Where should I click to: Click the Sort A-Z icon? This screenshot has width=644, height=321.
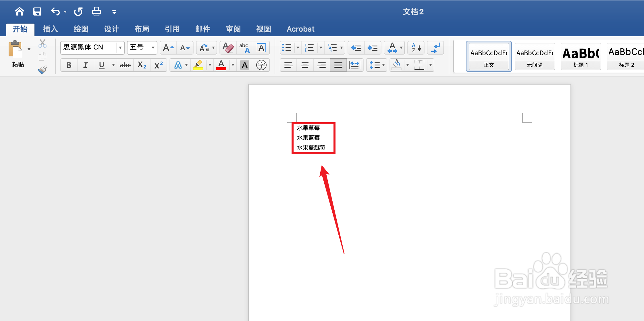click(x=416, y=48)
